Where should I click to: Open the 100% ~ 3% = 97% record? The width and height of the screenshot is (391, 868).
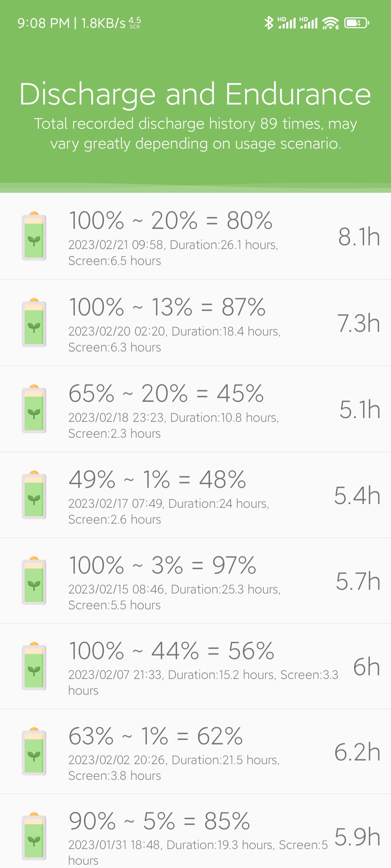pos(195,581)
